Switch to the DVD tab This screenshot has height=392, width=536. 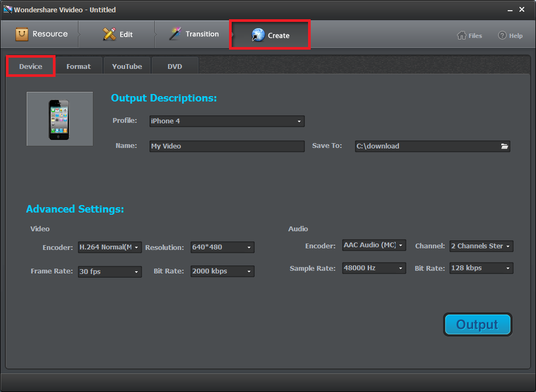click(x=175, y=66)
